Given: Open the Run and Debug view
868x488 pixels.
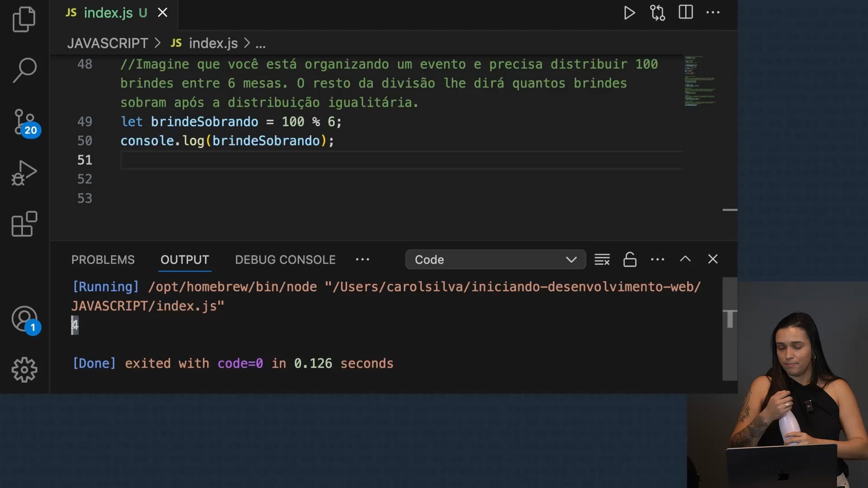Looking at the screenshot, I should 24,173.
